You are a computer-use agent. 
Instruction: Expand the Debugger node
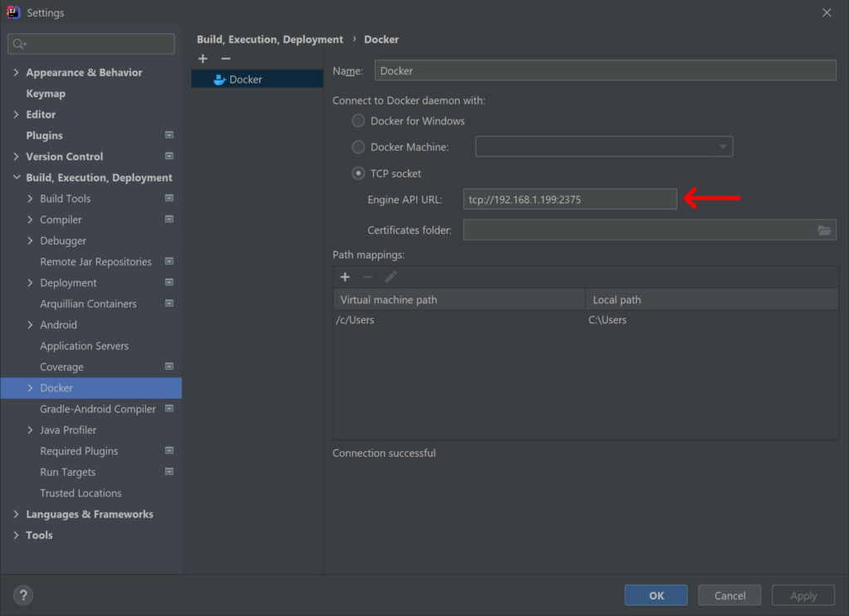pos(30,241)
